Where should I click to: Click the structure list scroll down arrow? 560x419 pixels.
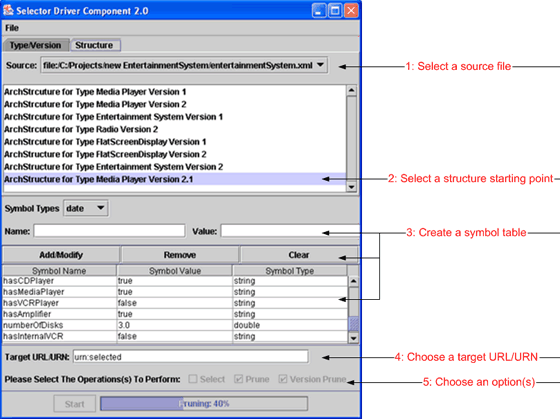tap(351, 186)
